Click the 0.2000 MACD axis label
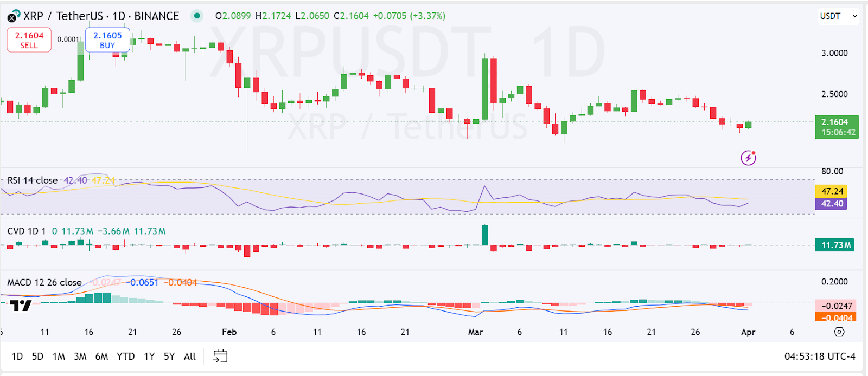The image size is (868, 376). pyautogui.click(x=834, y=282)
